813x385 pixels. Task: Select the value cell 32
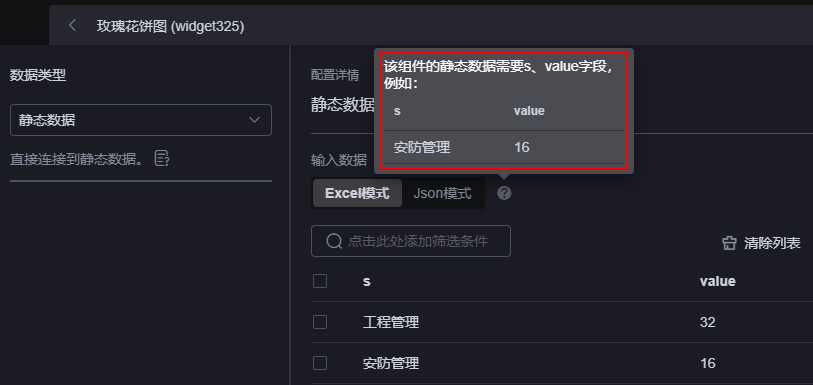(707, 322)
